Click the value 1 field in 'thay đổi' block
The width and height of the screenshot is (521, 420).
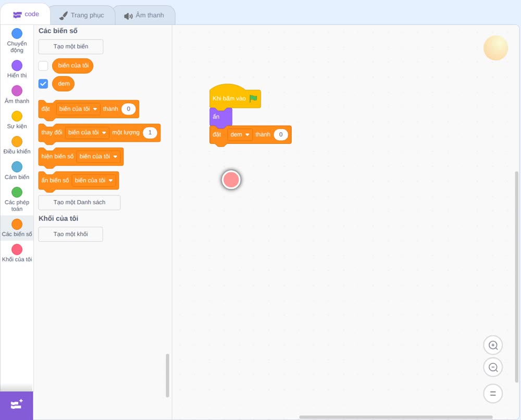click(150, 132)
